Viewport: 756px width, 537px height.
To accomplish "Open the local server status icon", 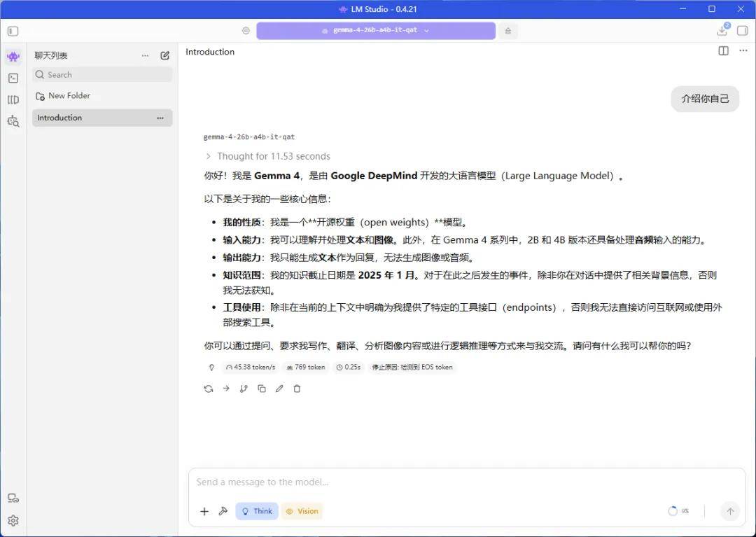I will [13, 498].
